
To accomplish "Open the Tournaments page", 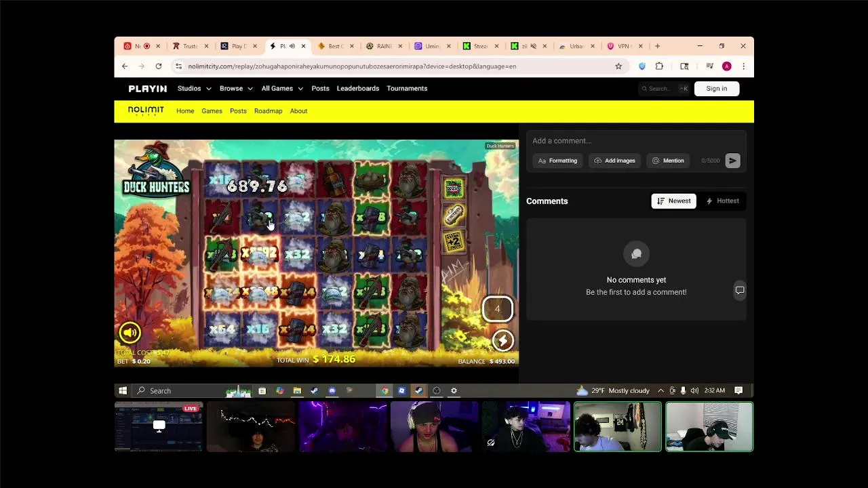I will (x=407, y=89).
